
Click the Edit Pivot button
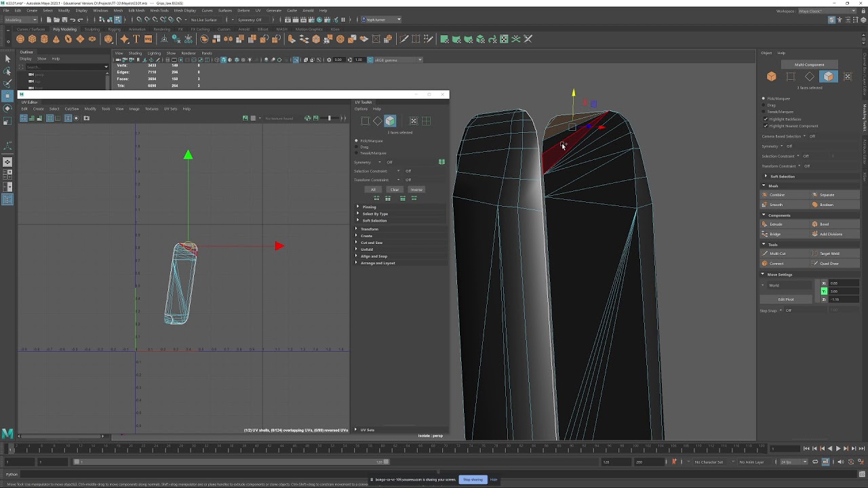click(785, 300)
